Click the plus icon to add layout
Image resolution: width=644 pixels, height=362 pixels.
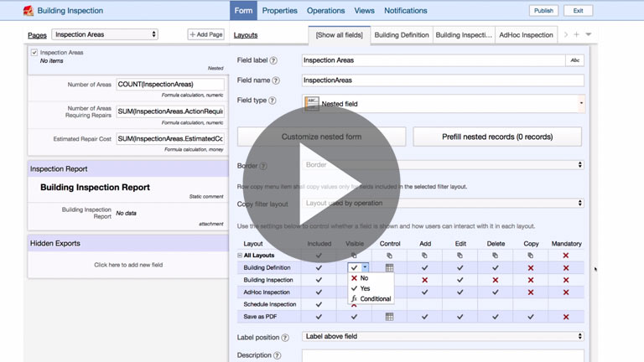coord(577,34)
